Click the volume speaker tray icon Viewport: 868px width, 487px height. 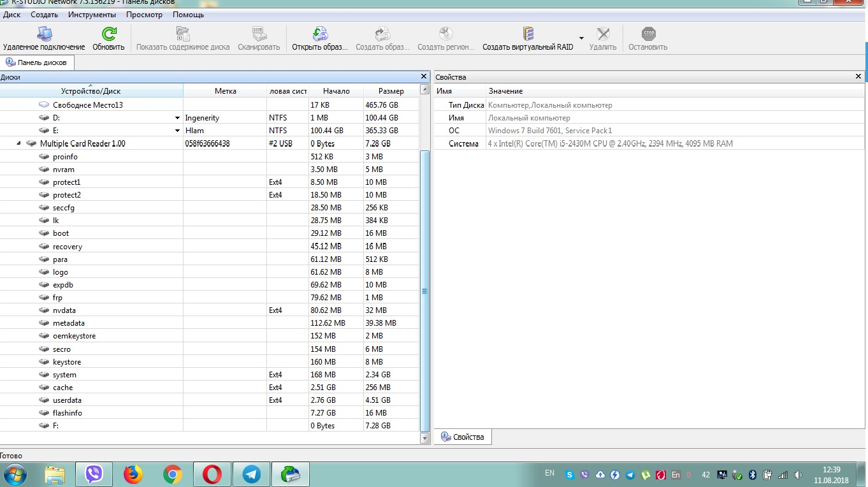(x=797, y=475)
